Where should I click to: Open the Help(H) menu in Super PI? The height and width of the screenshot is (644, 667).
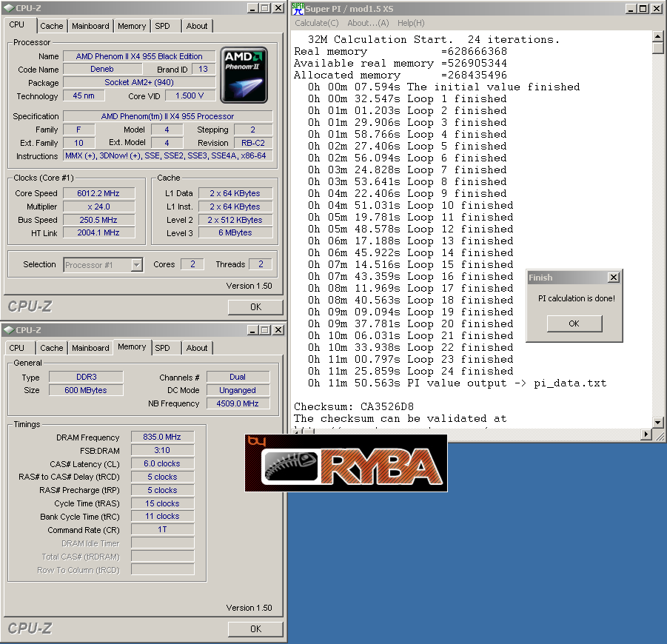(x=411, y=23)
